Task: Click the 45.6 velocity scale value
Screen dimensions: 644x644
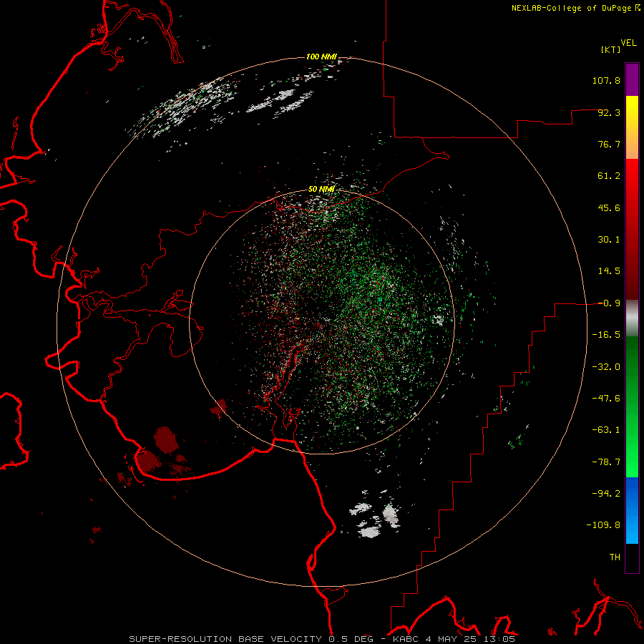Action: coord(609,208)
